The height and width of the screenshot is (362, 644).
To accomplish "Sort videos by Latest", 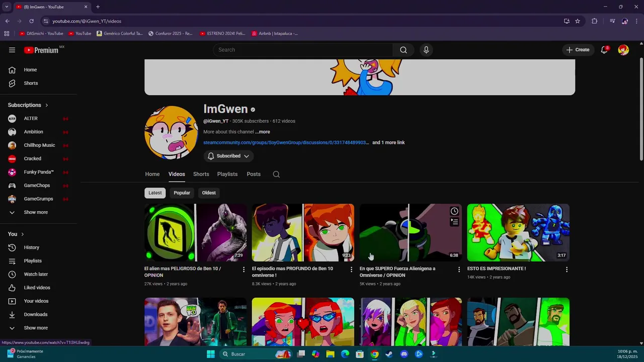I will 155,193.
